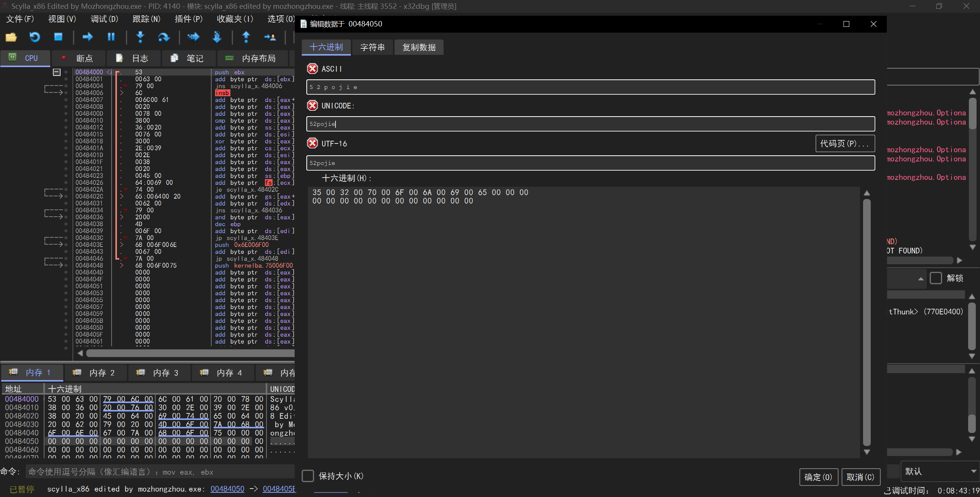Open the 调试(D) menu
Image resolution: width=980 pixels, height=497 pixels.
[104, 19]
